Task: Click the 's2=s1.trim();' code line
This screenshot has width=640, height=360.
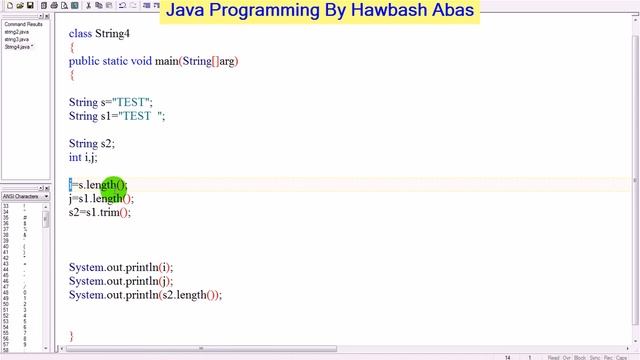Action: 100,212
